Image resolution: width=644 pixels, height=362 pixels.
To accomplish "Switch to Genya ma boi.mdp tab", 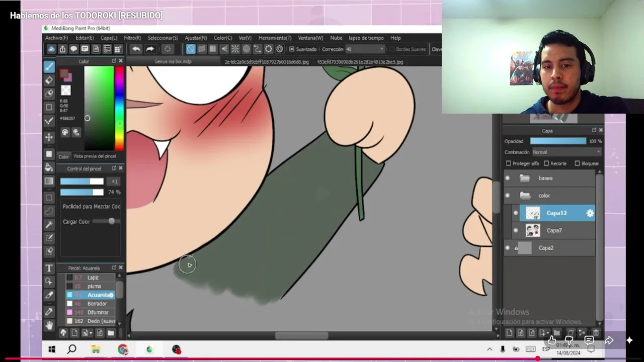I will [173, 62].
